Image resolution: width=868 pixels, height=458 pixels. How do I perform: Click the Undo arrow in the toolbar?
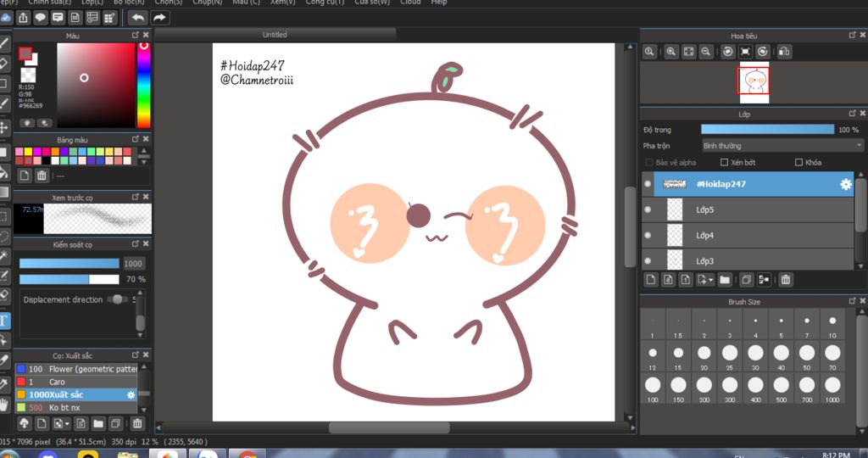[x=138, y=18]
